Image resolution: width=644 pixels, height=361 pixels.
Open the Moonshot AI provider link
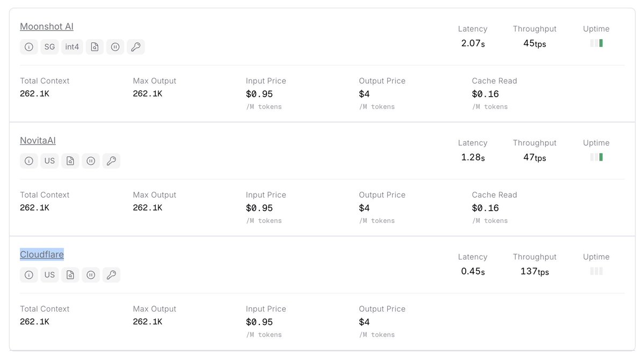coord(47,26)
